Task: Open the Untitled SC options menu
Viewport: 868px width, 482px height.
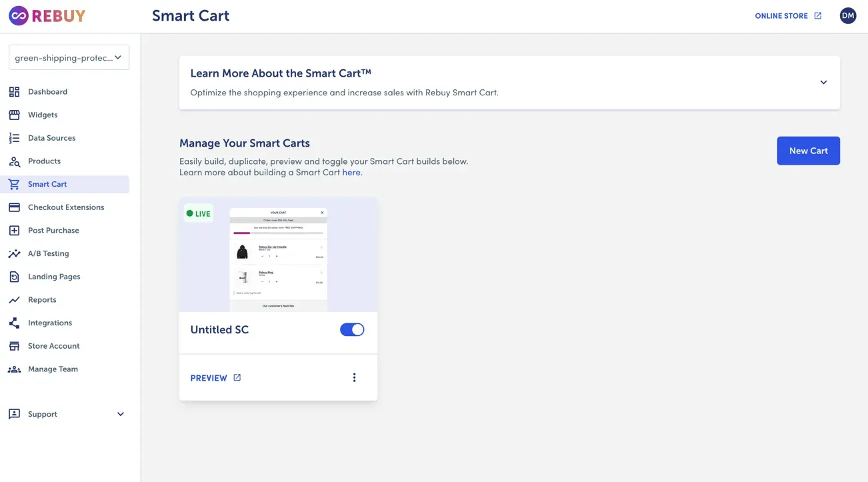Action: [354, 377]
